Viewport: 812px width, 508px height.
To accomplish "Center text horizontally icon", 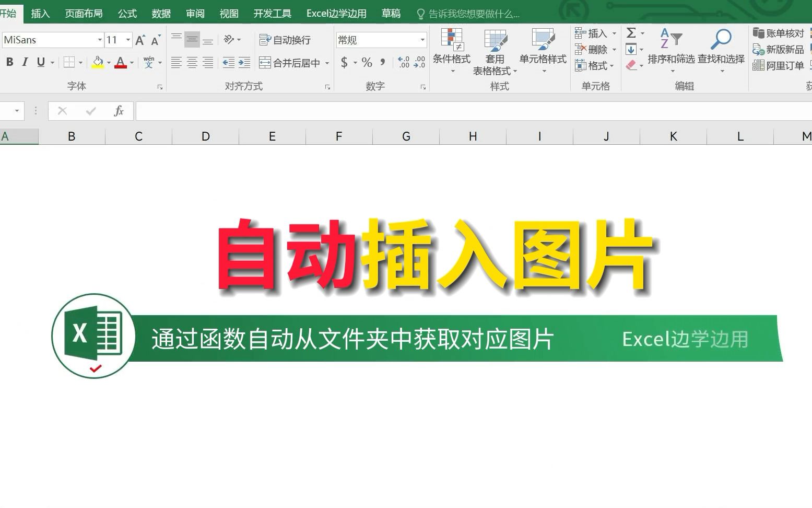I will pos(192,63).
